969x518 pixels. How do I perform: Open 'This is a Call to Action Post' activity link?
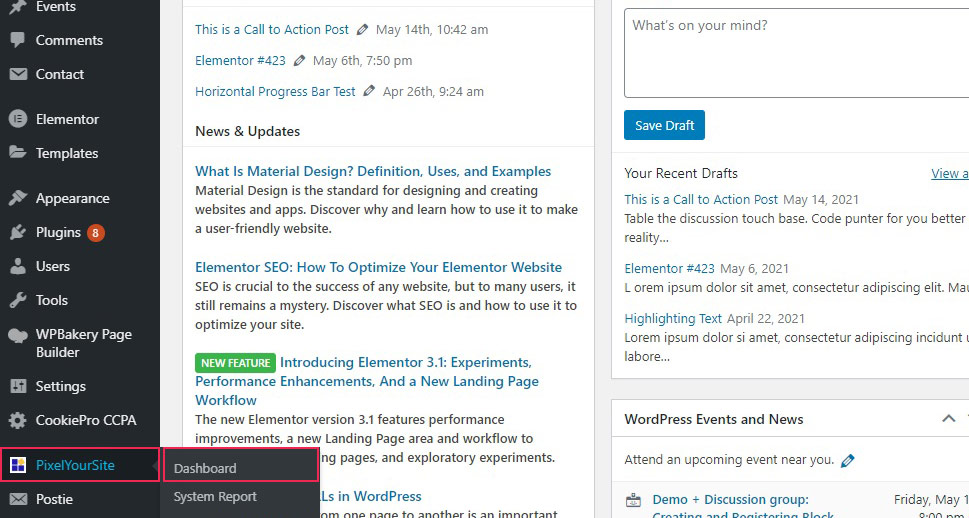272,29
